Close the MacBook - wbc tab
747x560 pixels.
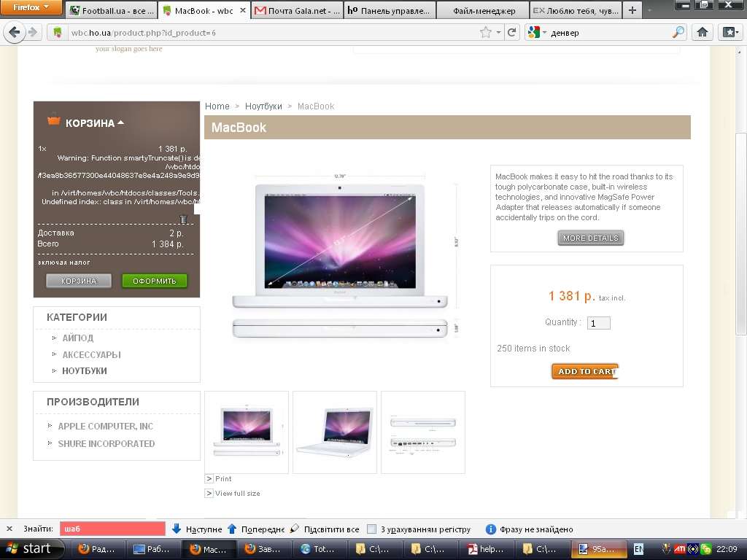click(x=242, y=10)
